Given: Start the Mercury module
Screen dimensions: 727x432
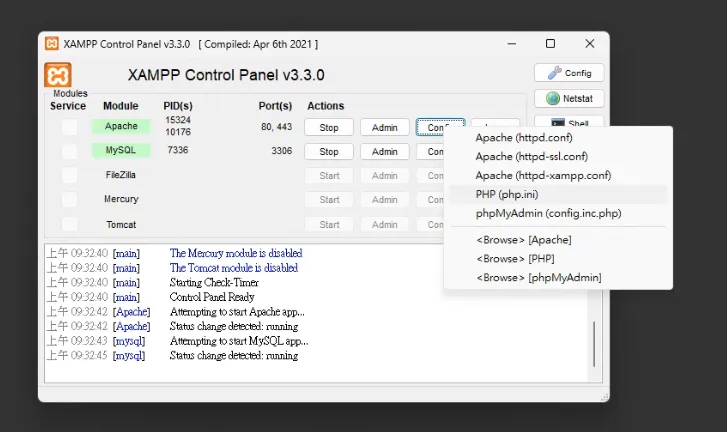Looking at the screenshot, I should click(329, 200).
